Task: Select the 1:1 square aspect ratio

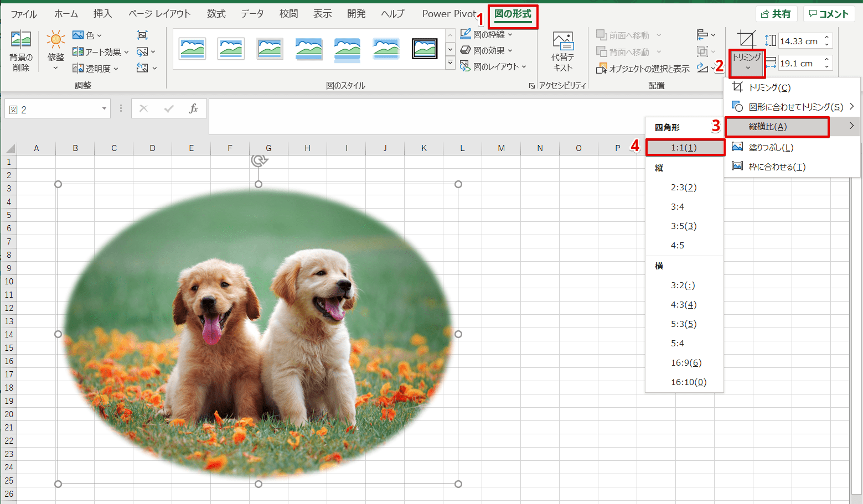Action: coord(685,147)
